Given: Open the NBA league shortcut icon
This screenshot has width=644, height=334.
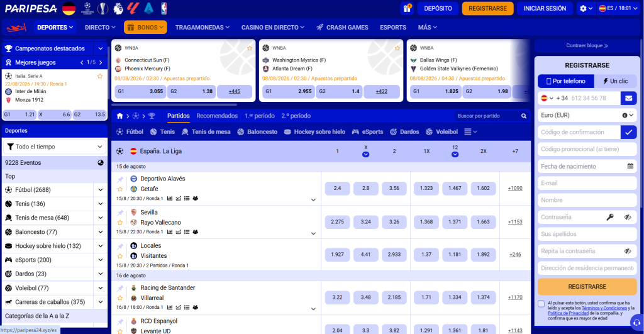Looking at the screenshot, I should pyautogui.click(x=164, y=8).
